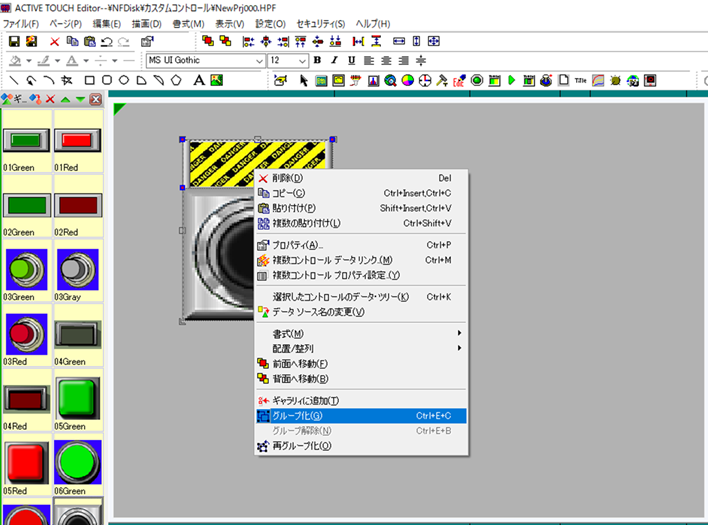Toggle underline text formatting
This screenshot has width=708, height=525.
pyautogui.click(x=353, y=60)
